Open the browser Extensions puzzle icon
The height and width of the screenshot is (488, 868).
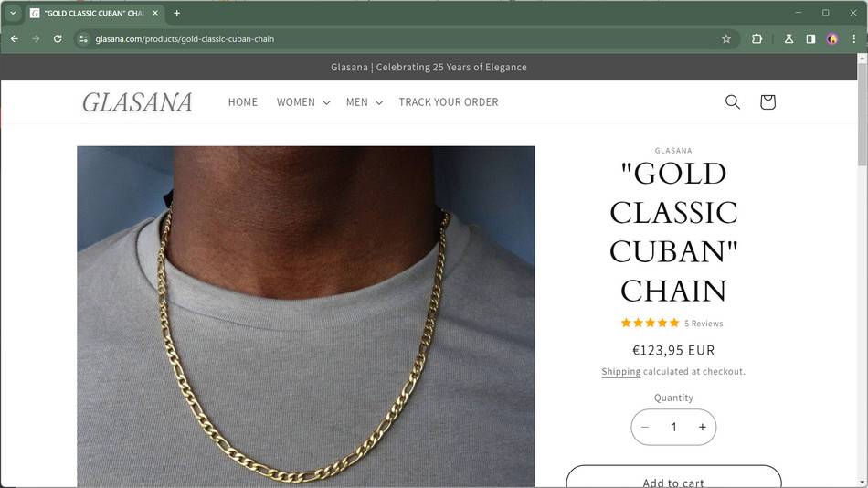[757, 39]
